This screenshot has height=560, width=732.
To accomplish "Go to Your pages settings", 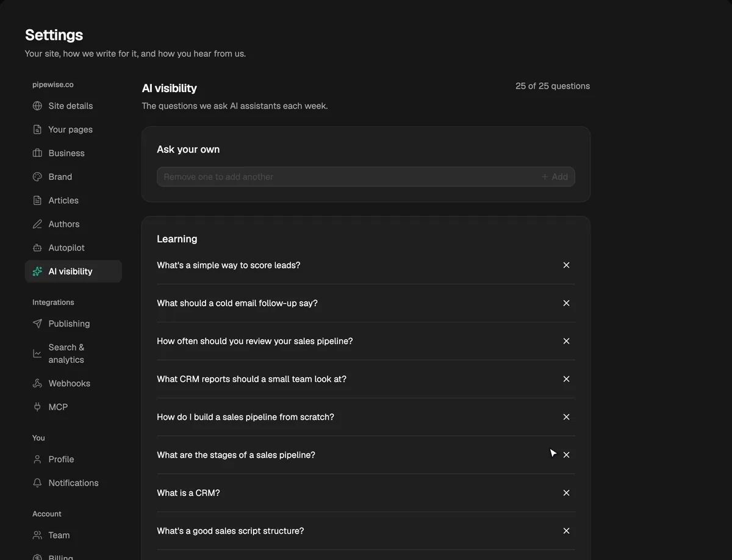I will 73,129.
